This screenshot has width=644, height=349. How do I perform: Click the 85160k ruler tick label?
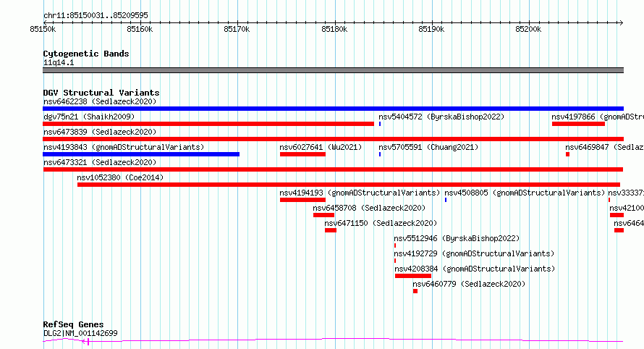[x=140, y=29]
